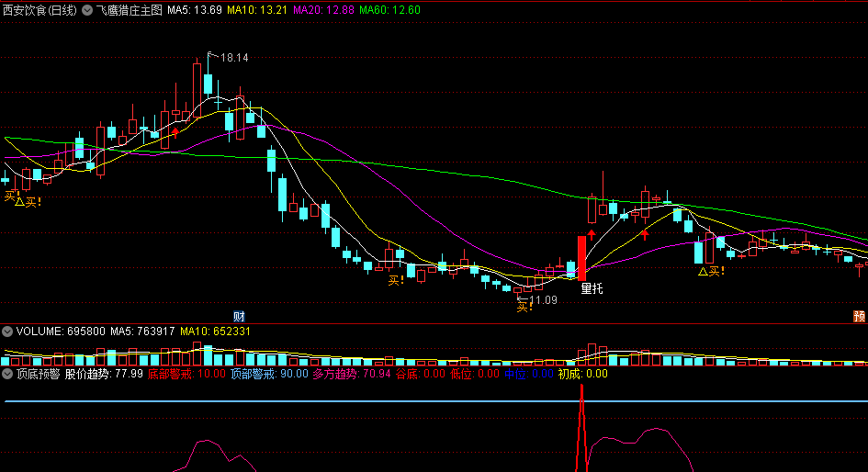The height and width of the screenshot is (472, 868).
Task: Click the 财 financial marker icon
Action: click(239, 317)
